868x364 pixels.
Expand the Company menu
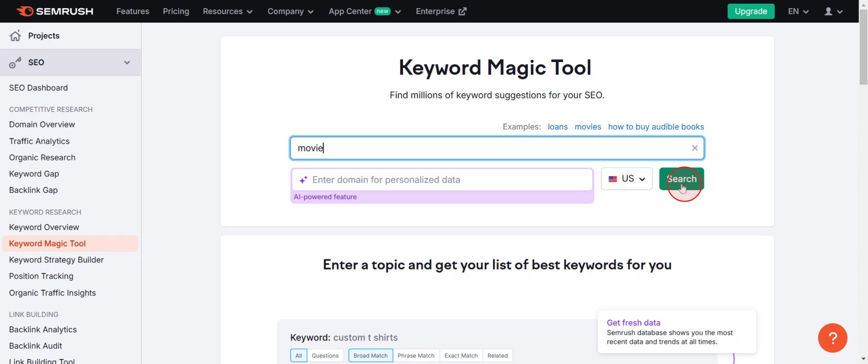pyautogui.click(x=291, y=12)
